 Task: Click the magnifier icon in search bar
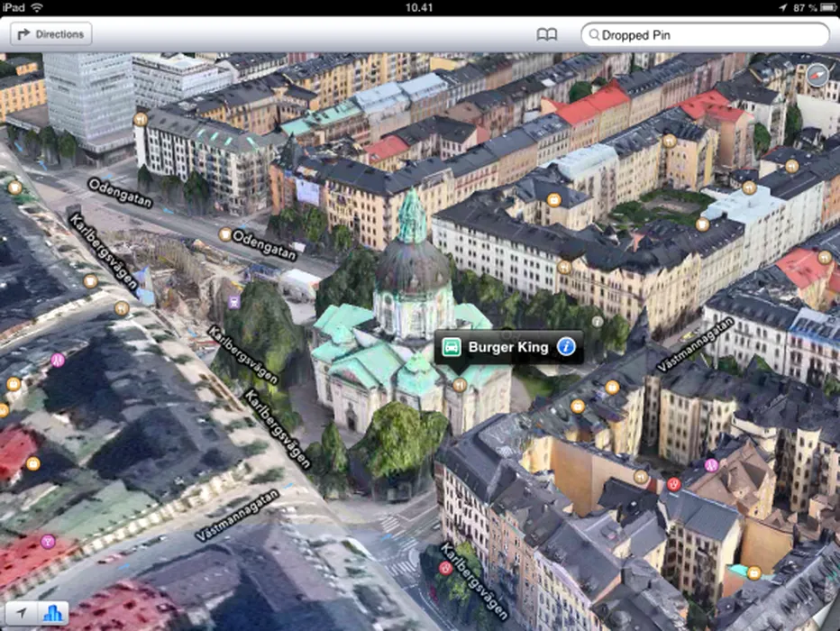[x=593, y=36]
